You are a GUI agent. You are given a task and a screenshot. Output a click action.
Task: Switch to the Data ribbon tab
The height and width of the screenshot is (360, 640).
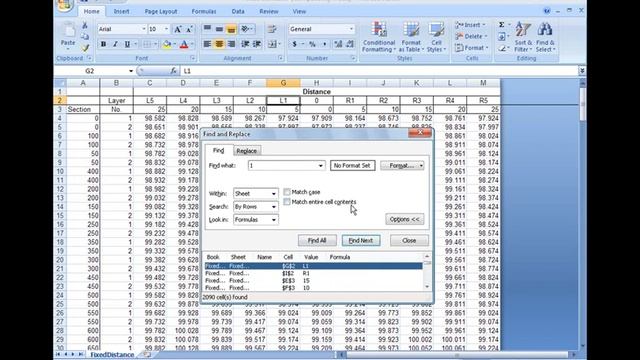[x=238, y=11]
